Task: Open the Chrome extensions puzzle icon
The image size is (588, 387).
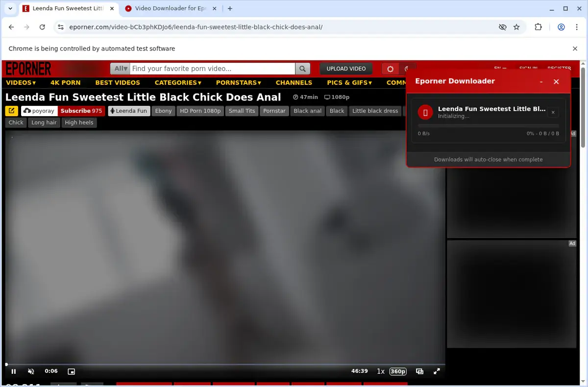Action: pos(538,27)
